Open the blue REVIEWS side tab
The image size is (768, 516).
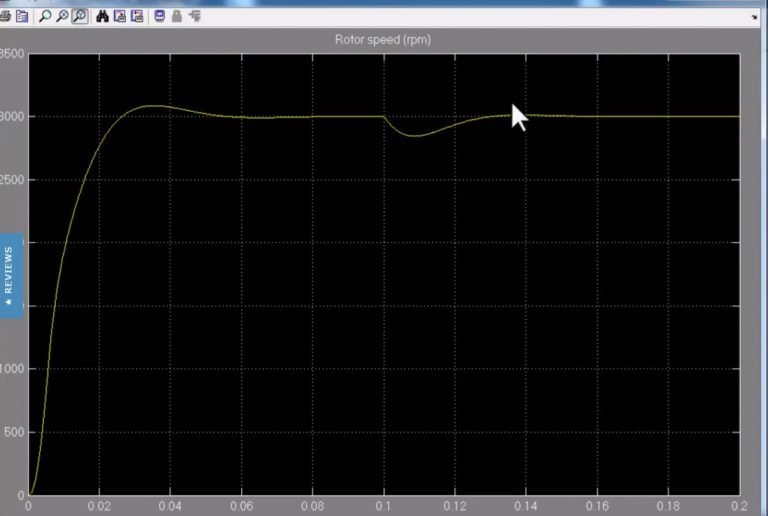[10, 276]
